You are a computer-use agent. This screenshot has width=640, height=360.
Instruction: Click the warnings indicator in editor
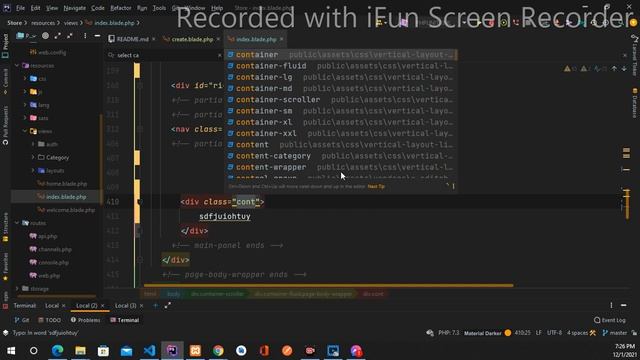pyautogui.click(x=571, y=69)
